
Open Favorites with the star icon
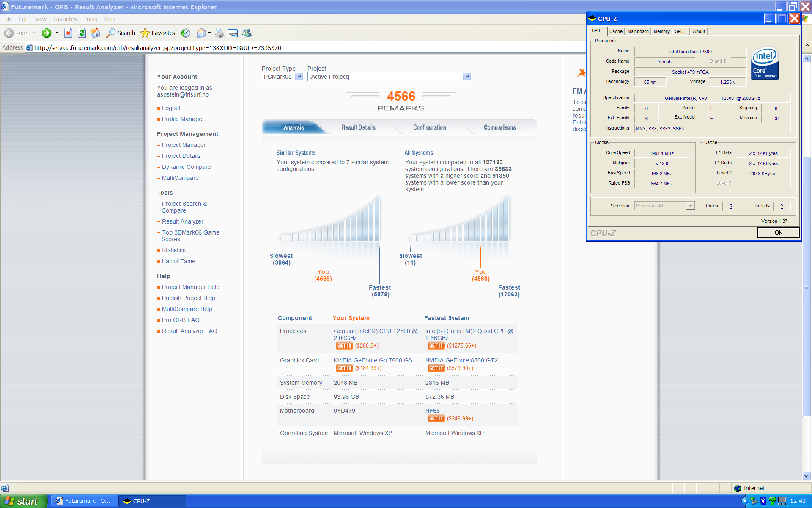(x=145, y=33)
